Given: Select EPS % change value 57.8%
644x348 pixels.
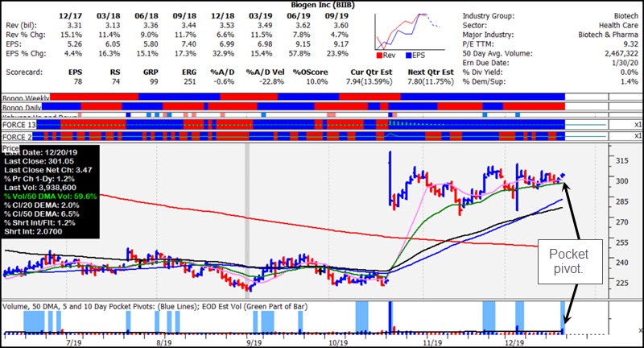Looking at the screenshot, I should [299, 54].
